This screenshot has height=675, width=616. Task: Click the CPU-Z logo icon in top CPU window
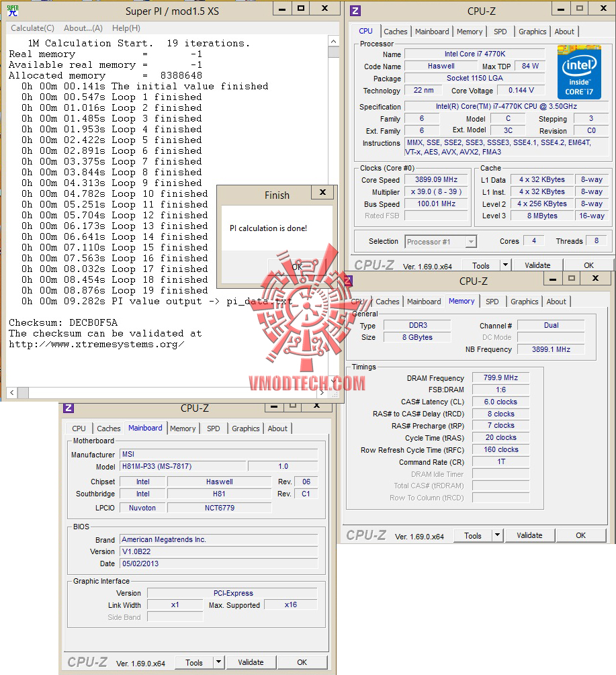tap(355, 11)
